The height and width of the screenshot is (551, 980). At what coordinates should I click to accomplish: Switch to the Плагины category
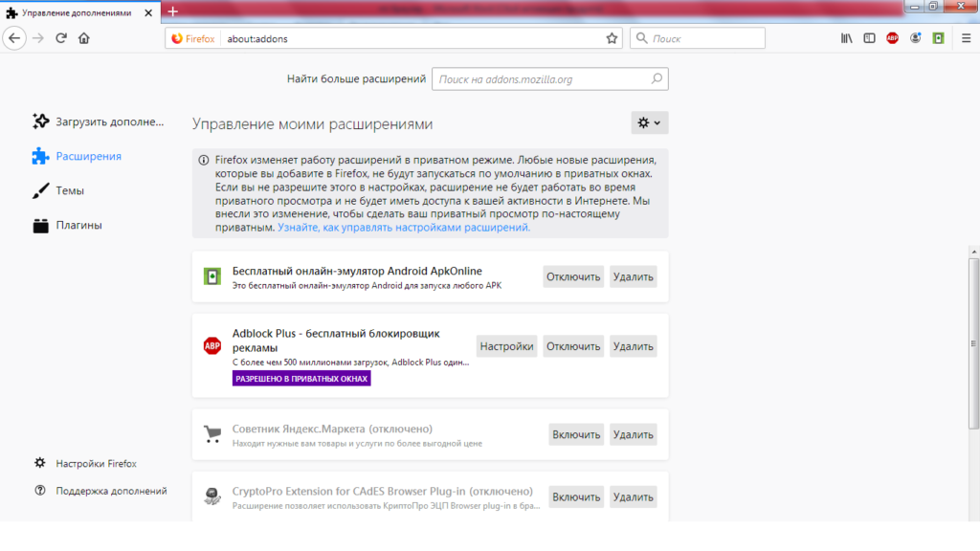tap(67, 225)
